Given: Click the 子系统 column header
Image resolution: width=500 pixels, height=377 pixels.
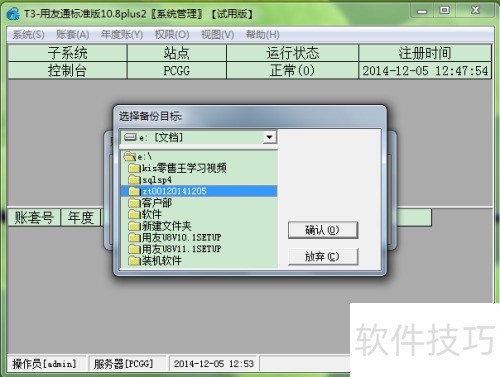Looking at the screenshot, I should (67, 53).
